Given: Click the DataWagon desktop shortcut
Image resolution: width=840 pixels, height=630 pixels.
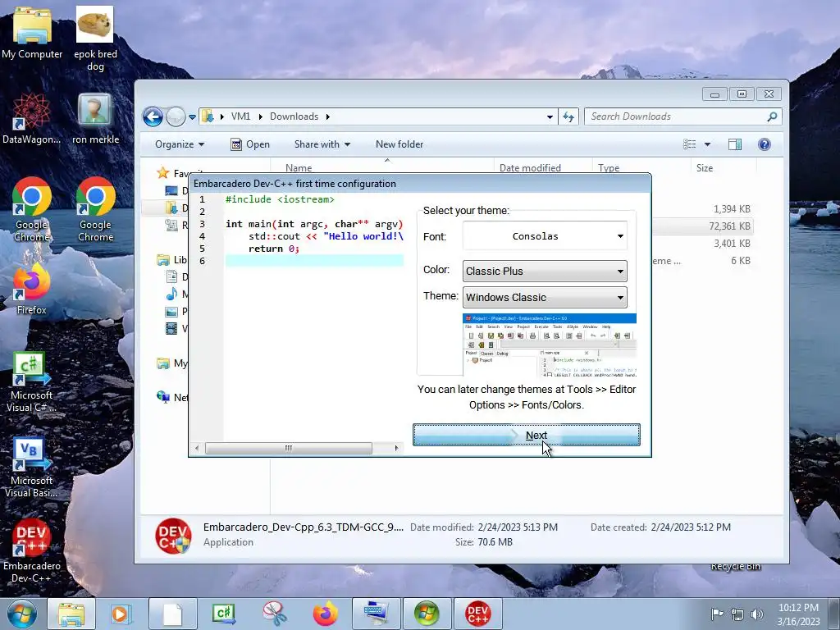Looking at the screenshot, I should tap(32, 119).
